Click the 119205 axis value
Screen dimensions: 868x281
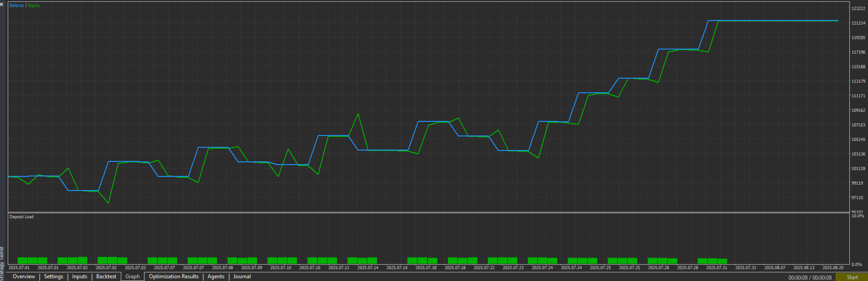pos(858,38)
